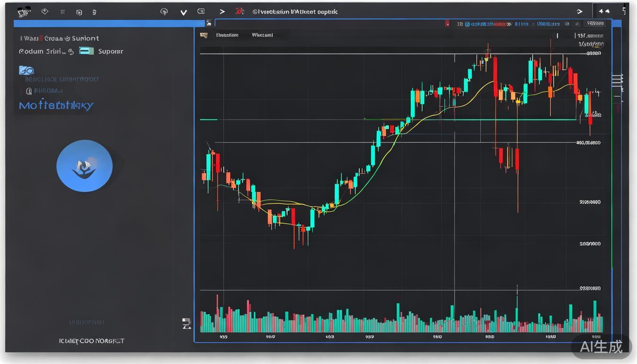
Task: Click the blue circular action button
Action: tap(84, 166)
